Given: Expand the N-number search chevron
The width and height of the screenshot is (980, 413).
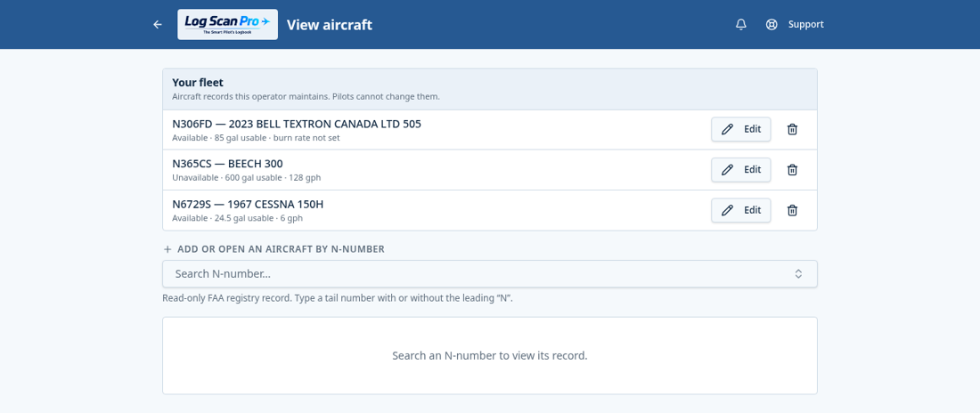Looking at the screenshot, I should 798,273.
